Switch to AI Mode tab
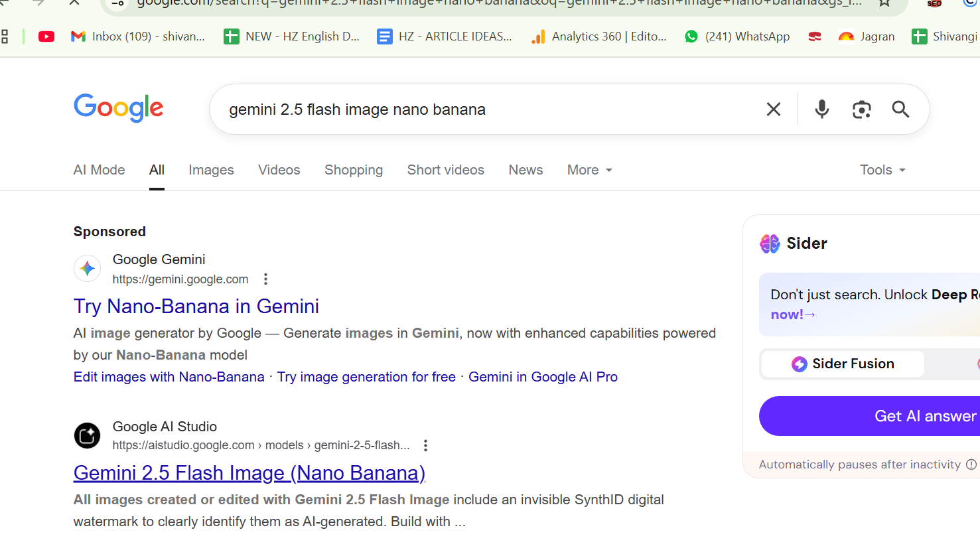Image resolution: width=980 pixels, height=560 pixels. pyautogui.click(x=99, y=171)
